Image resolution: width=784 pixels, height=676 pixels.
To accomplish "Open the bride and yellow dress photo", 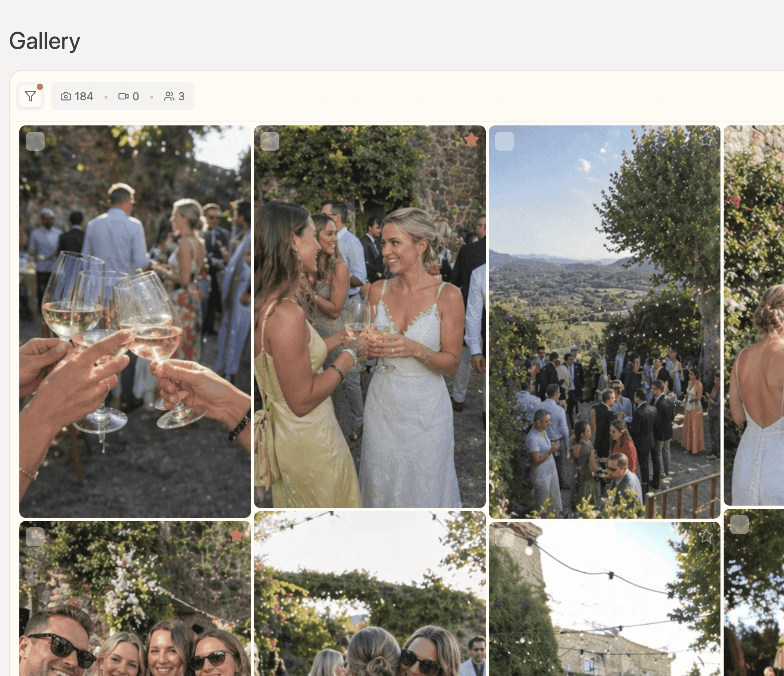I will pos(370,317).
